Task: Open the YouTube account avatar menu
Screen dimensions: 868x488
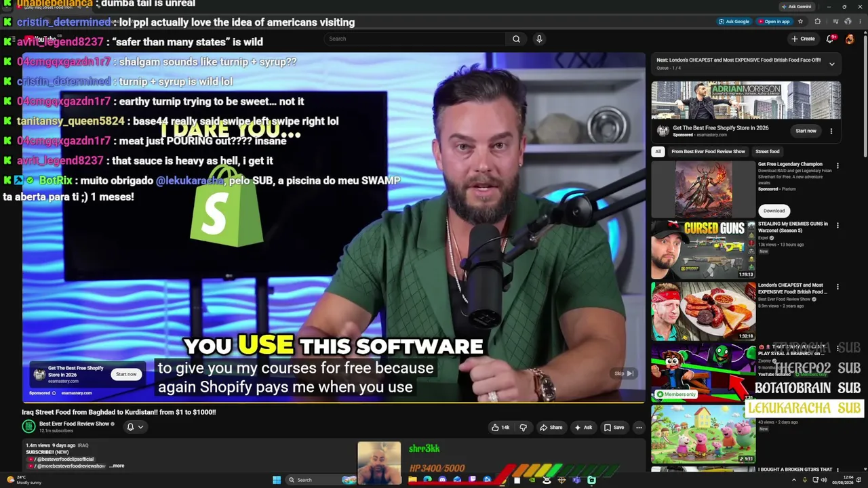Action: (x=850, y=39)
